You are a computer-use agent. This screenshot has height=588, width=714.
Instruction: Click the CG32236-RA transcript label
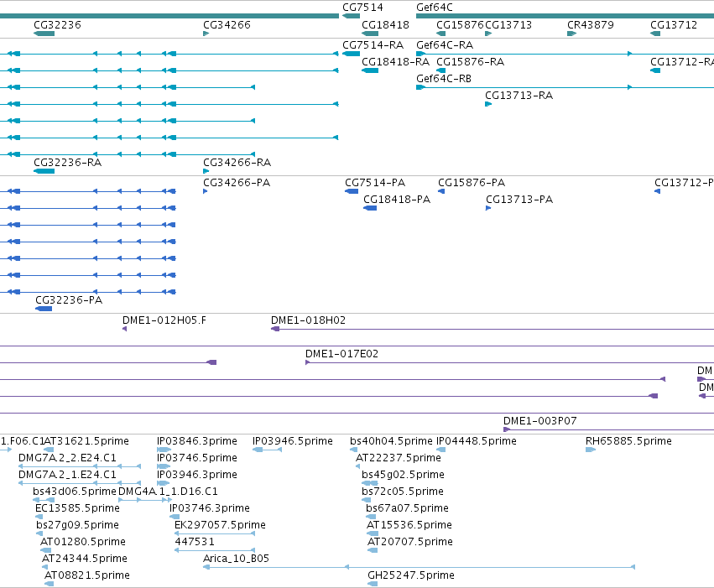click(x=67, y=163)
